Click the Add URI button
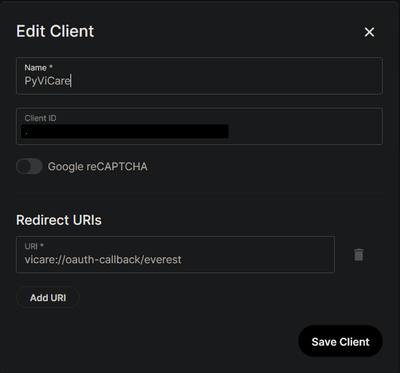 pyautogui.click(x=48, y=297)
